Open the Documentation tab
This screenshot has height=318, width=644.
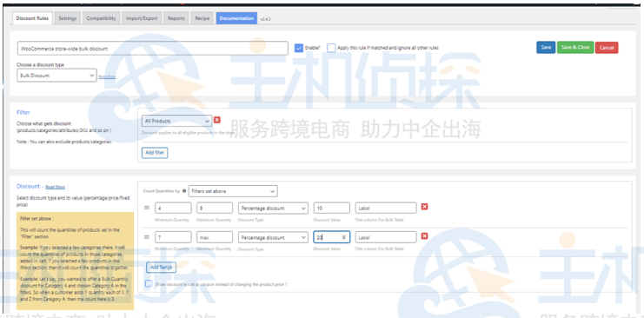(236, 18)
